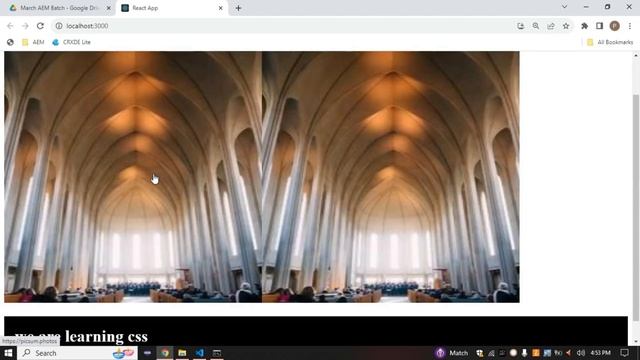Open File Explorer from the taskbar
This screenshot has height=360, width=640.
182,353
